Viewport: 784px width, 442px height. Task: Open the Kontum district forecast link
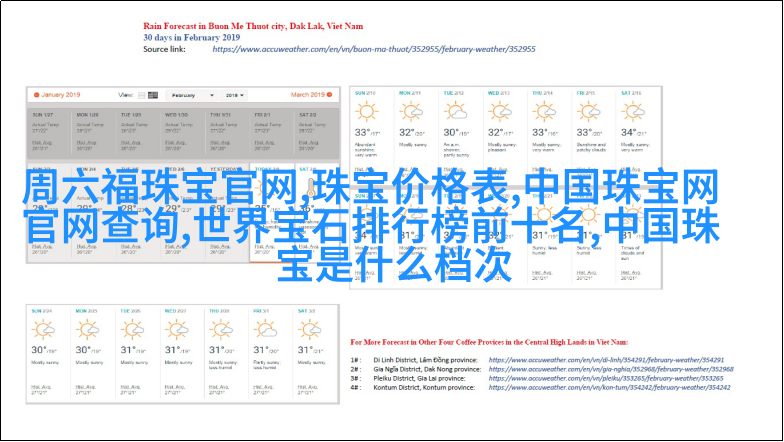tap(610, 388)
